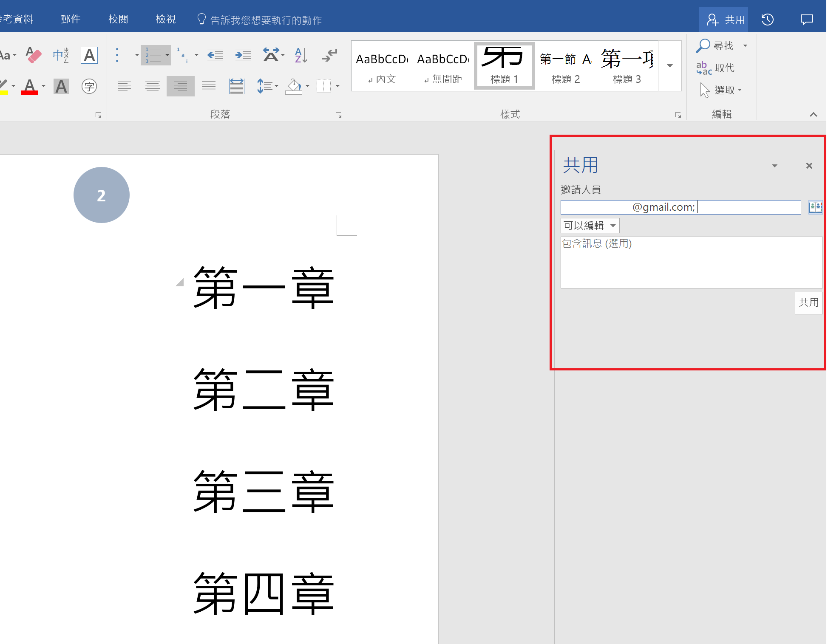Viewport: 828px width, 644px height.
Task: Open the 校閱 ribbon tab
Action: tap(118, 20)
